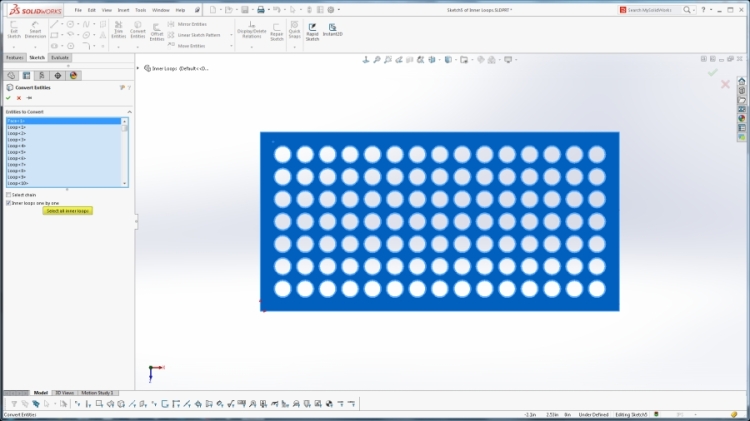This screenshot has width=750, height=421.
Task: Click Linear Sketch Pattern
Action: [x=194, y=35]
